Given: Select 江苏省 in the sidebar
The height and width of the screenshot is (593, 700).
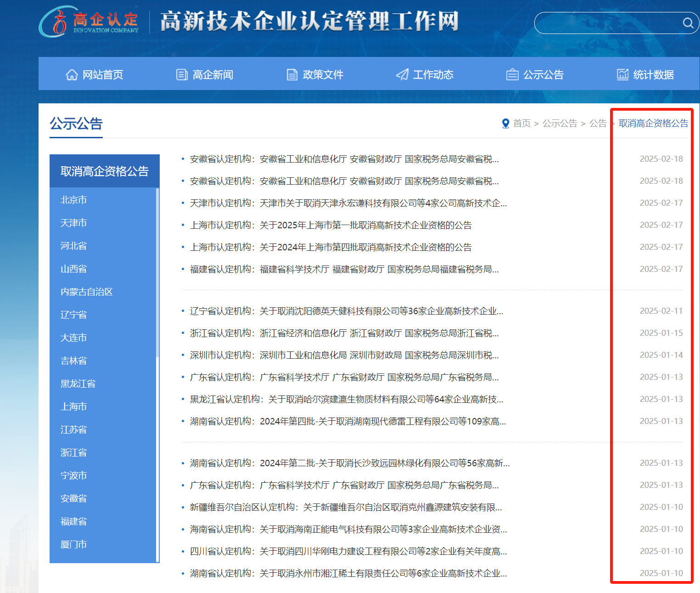Looking at the screenshot, I should pos(74,429).
